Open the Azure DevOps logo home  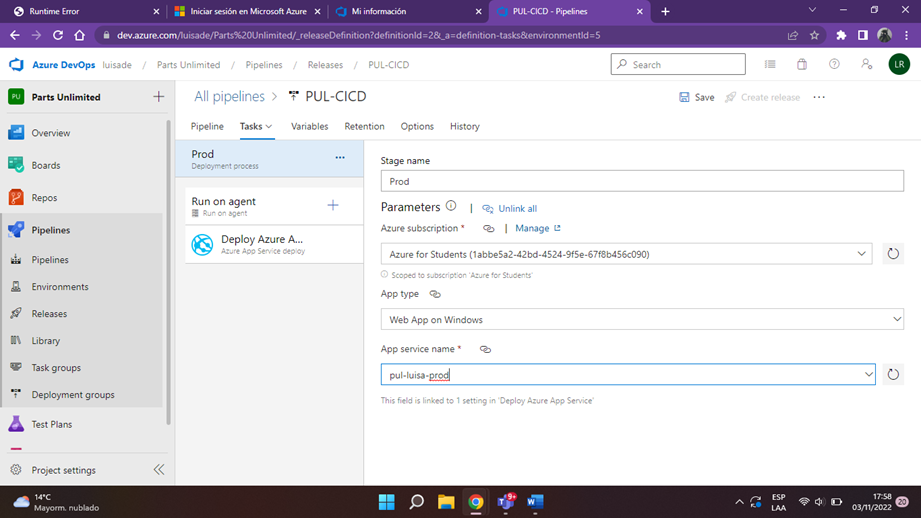click(16, 65)
